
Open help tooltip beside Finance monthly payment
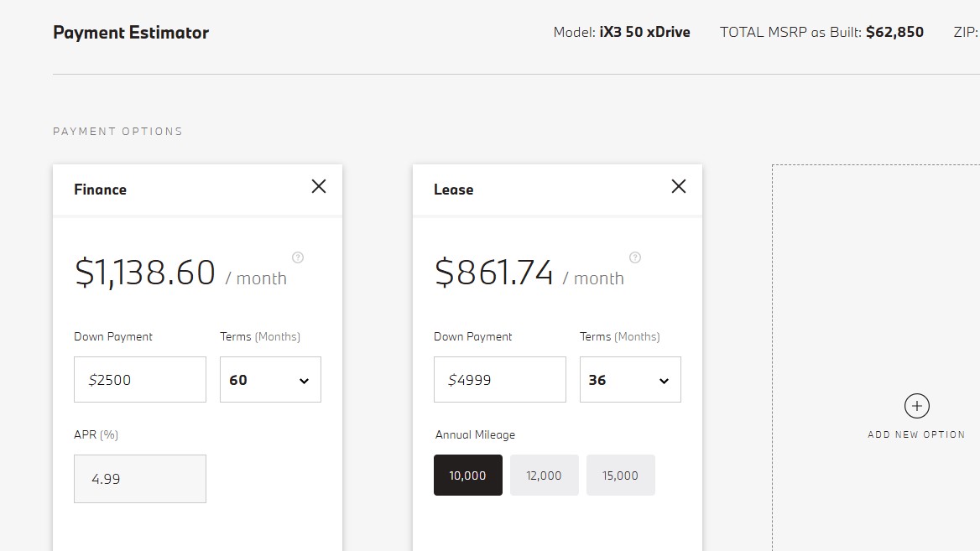(x=298, y=257)
